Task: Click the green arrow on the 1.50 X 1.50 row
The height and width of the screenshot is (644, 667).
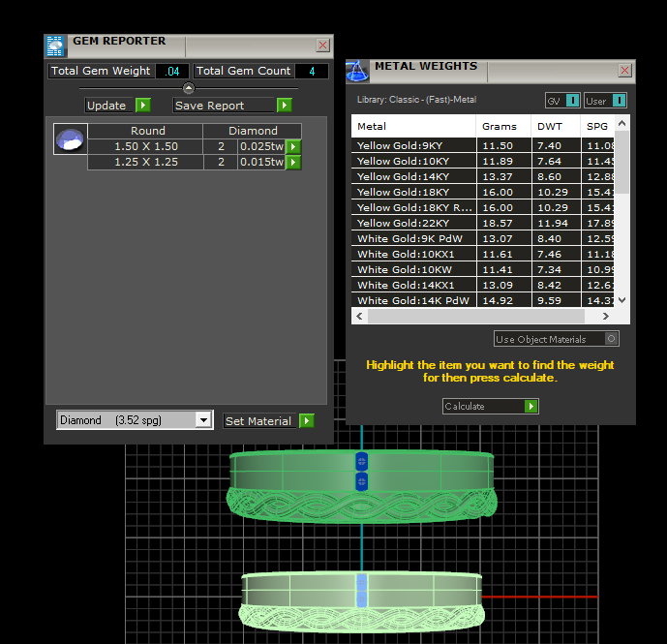Action: point(293,146)
